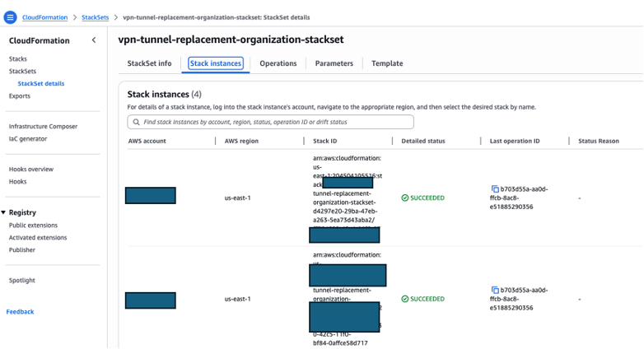View the Parameters tab
Image resolution: width=644 pixels, height=349 pixels.
(334, 63)
